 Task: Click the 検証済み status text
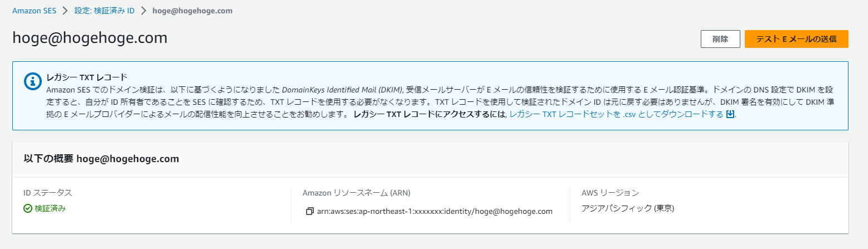[x=50, y=208]
